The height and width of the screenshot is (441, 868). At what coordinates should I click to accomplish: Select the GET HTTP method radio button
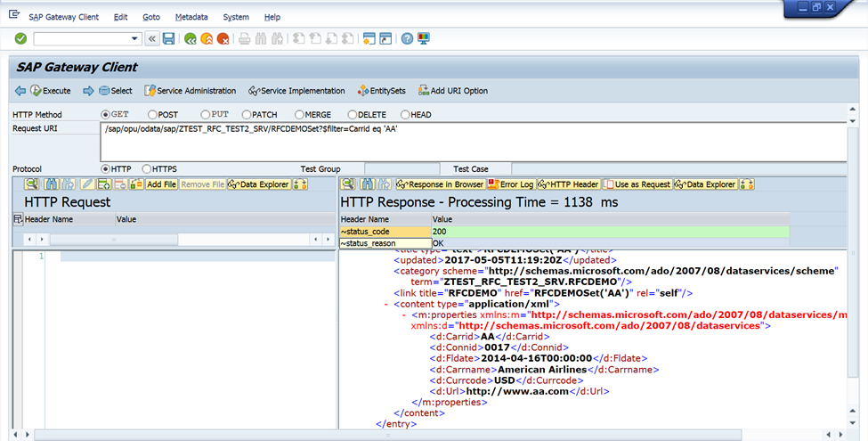pos(105,115)
